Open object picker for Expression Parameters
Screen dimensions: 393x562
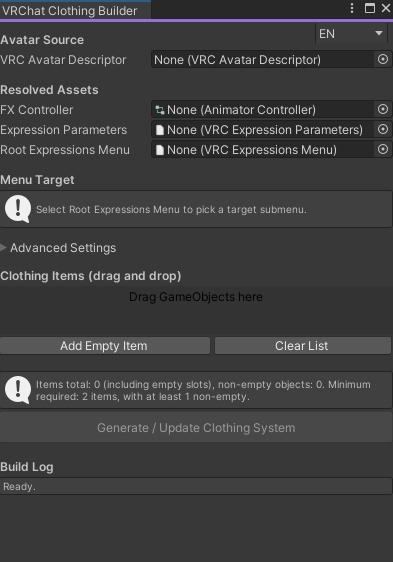[x=383, y=129]
